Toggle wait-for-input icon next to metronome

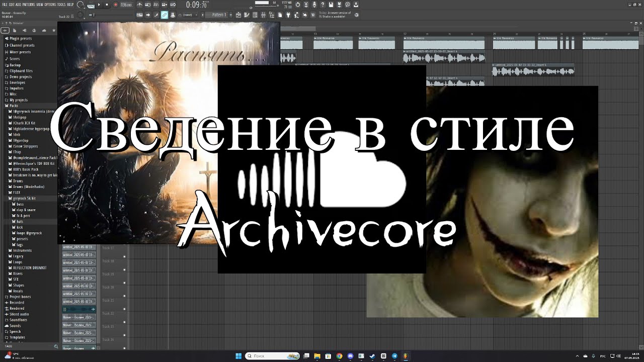[x=148, y=5]
